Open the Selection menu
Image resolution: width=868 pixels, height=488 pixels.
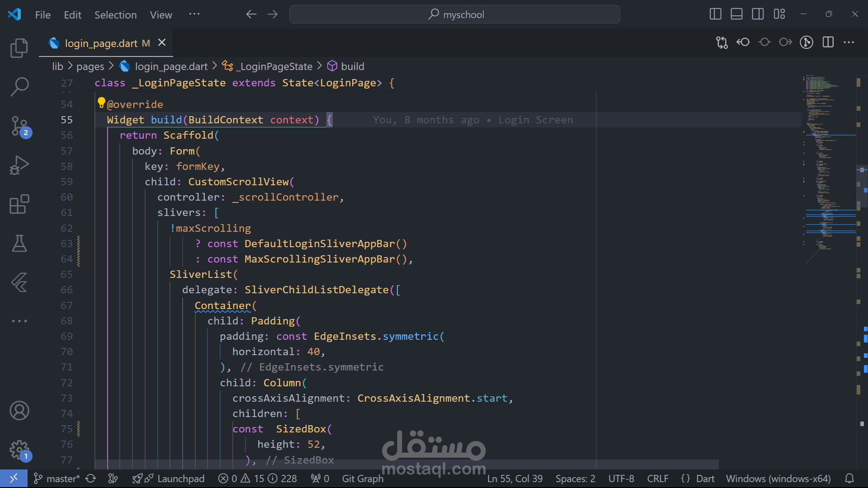coord(115,15)
